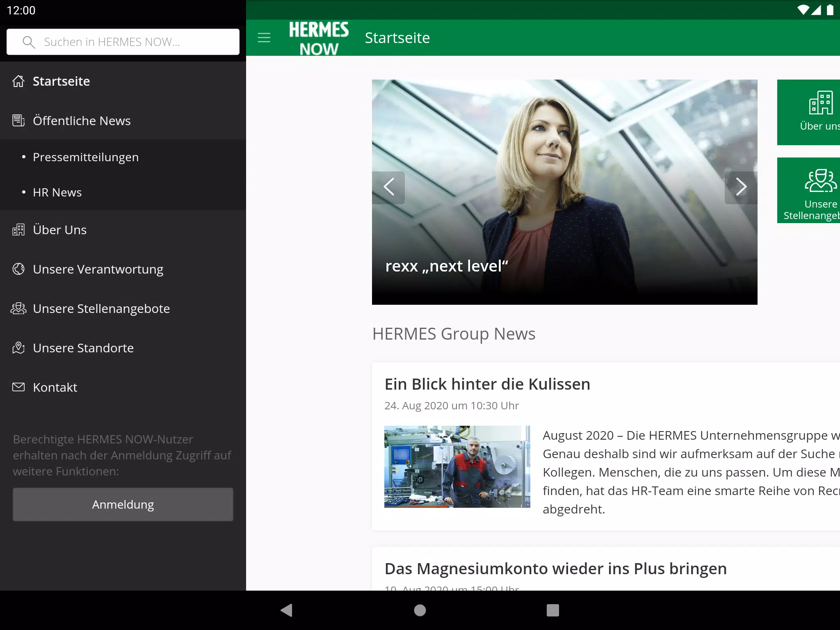840x630 pixels.
Task: Click the date 24. Aug 2020 um 10:30 Uhr
Action: point(452,406)
